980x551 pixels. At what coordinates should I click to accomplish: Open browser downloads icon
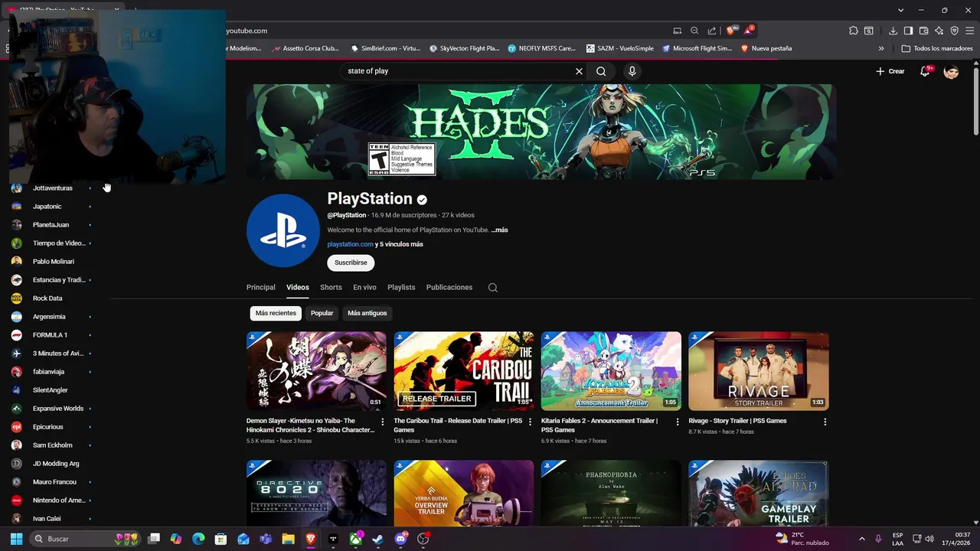(x=893, y=31)
